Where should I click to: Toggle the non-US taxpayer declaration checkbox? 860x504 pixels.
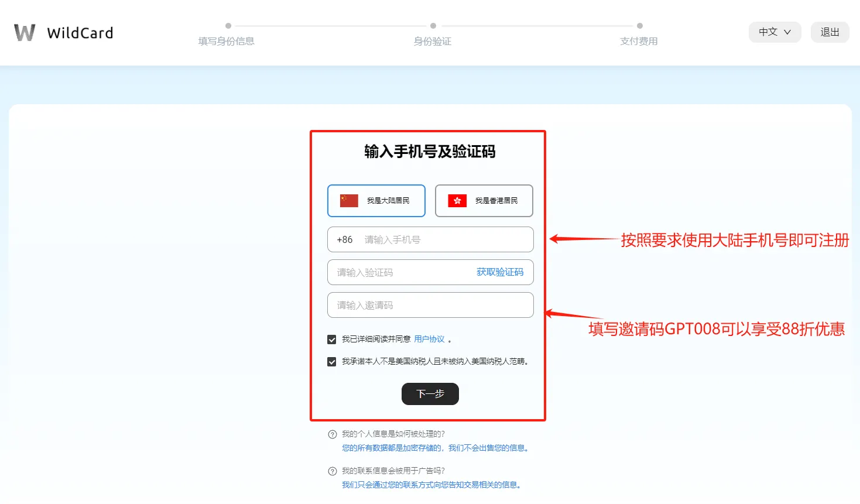(x=332, y=362)
